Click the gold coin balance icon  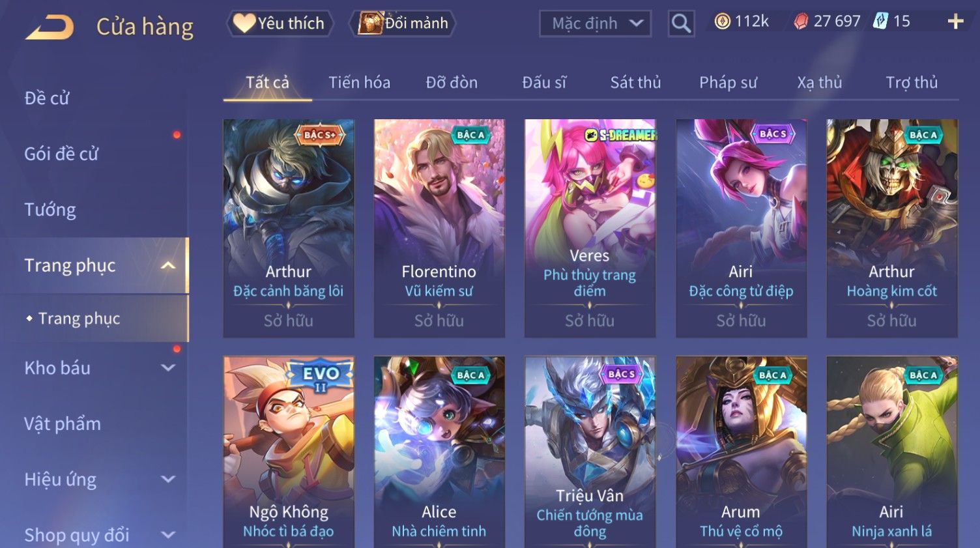point(722,22)
